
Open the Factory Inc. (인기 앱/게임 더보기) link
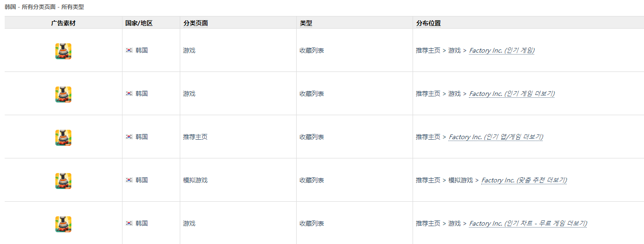click(x=496, y=137)
